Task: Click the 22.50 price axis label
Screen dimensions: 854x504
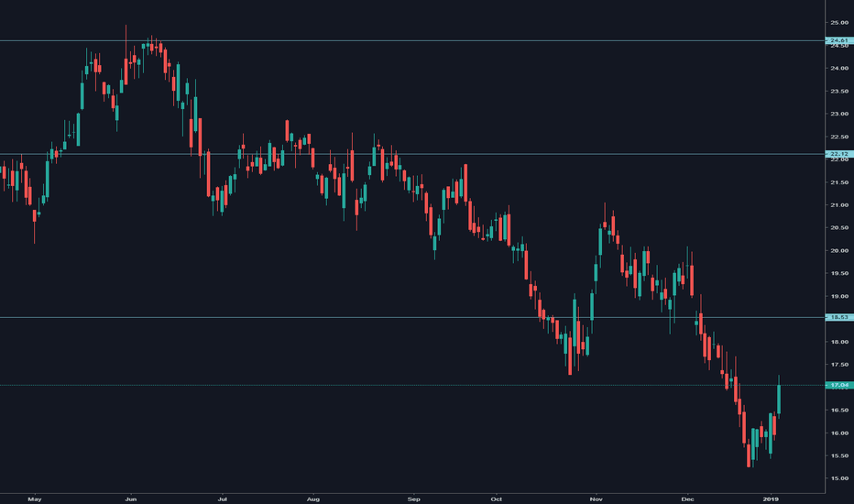Action: 839,137
